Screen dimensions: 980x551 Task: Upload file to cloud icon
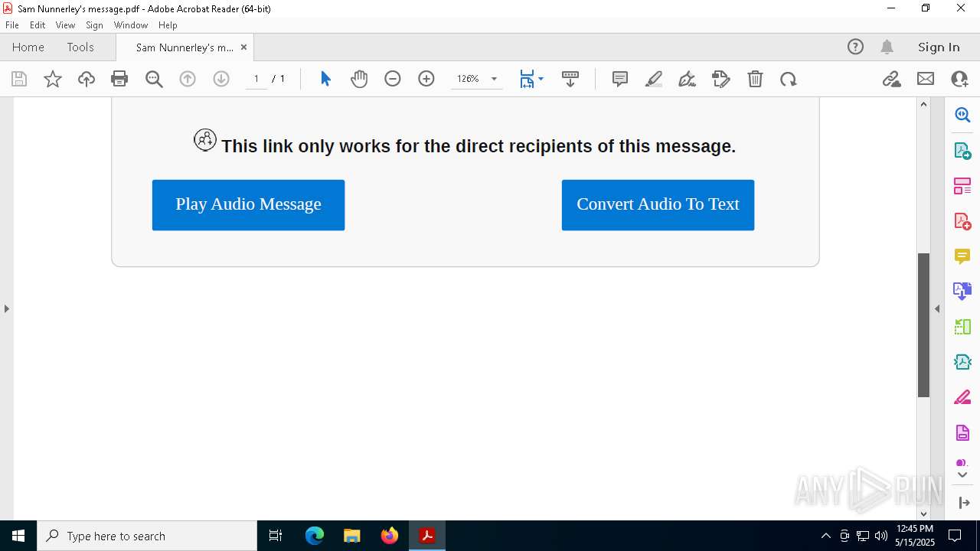[x=87, y=79]
